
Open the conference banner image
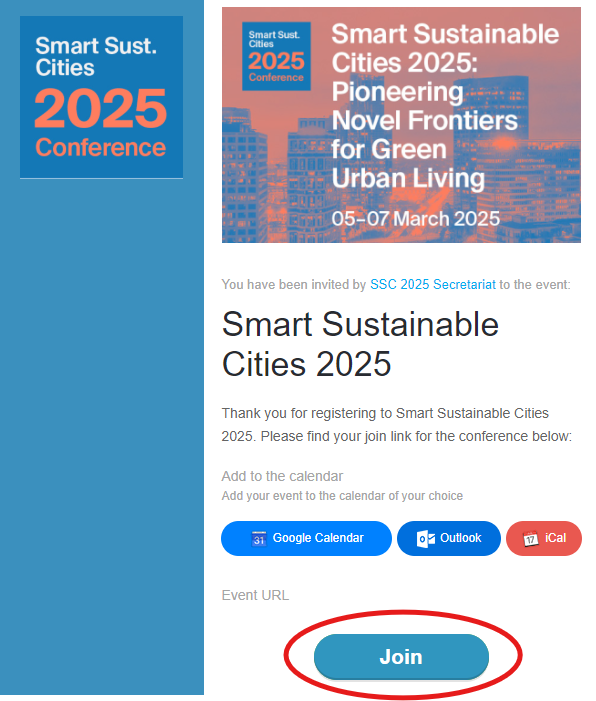coord(401,125)
